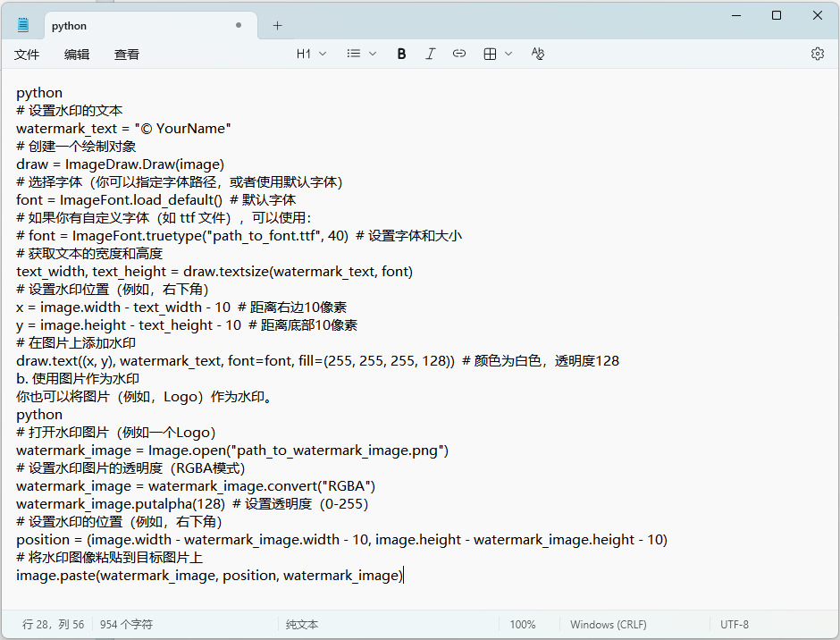This screenshot has width=840, height=640.
Task: Toggle bold formatting in the toolbar
Action: click(401, 54)
